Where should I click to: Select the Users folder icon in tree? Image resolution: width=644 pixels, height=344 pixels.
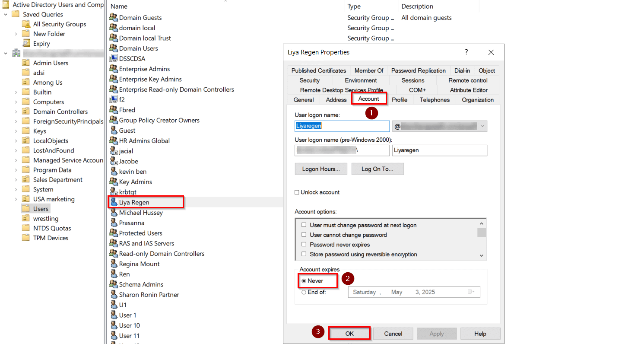coord(26,208)
